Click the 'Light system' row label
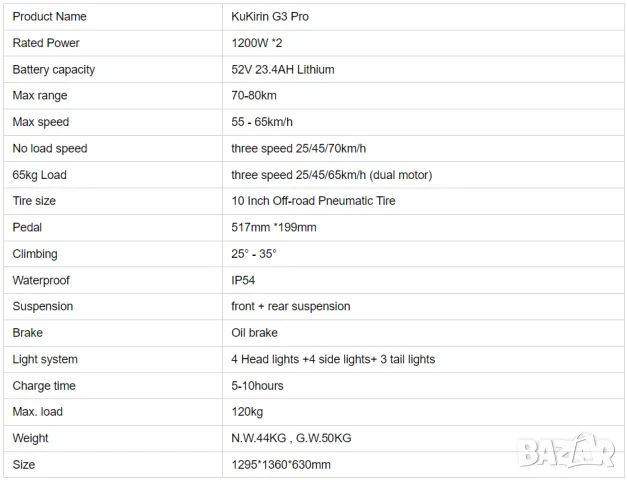This screenshot has width=627, height=480. click(x=45, y=359)
